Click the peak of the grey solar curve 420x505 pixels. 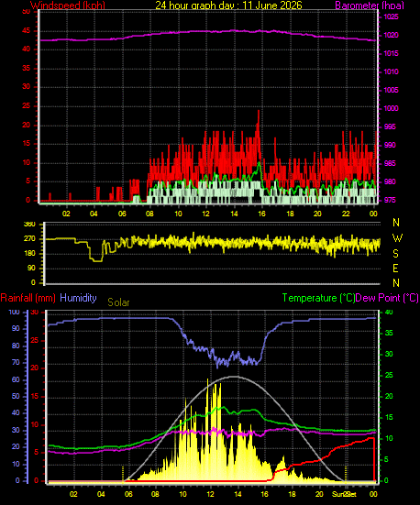(234, 376)
